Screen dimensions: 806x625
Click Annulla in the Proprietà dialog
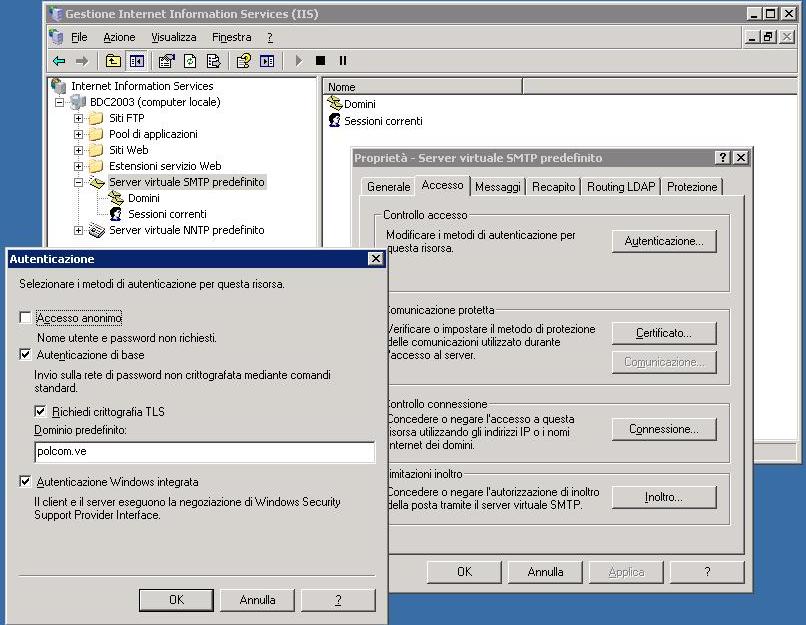545,572
